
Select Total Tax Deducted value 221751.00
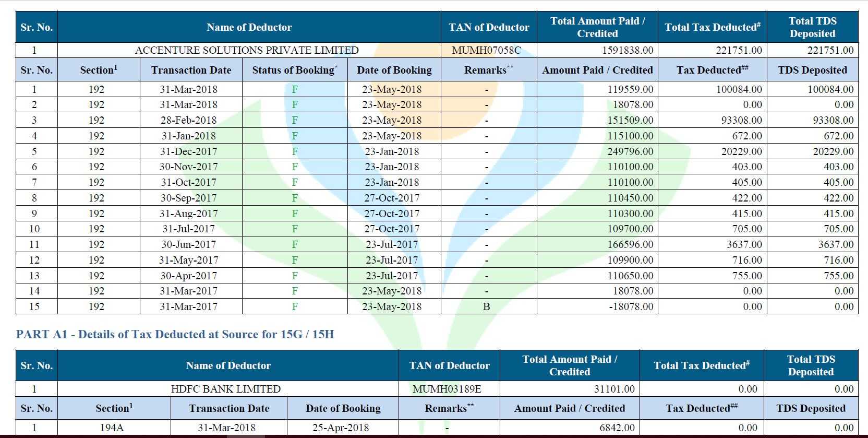(x=739, y=50)
